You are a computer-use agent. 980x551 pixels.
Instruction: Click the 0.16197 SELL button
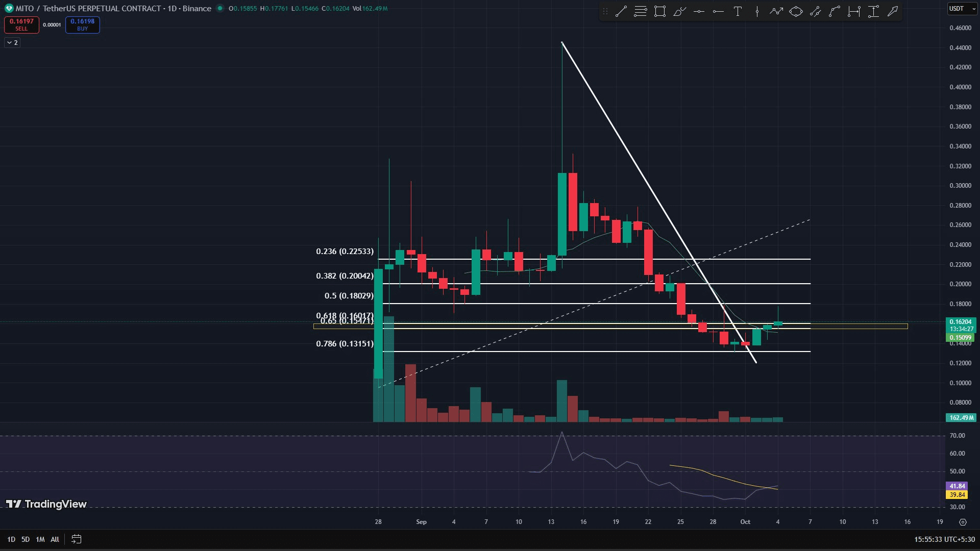21,24
